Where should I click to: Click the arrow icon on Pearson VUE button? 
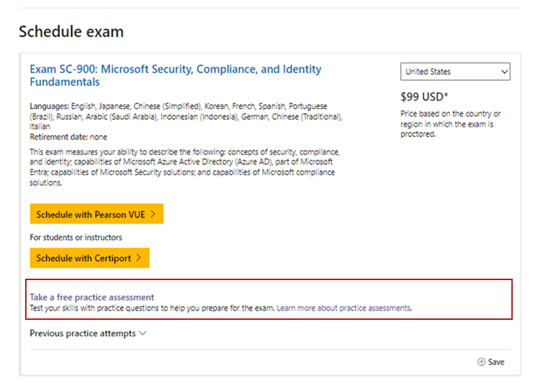(x=152, y=215)
